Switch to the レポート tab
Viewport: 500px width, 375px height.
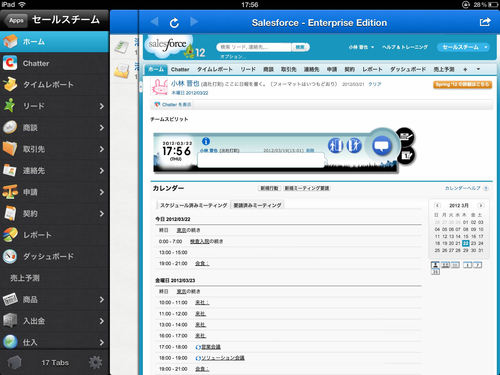click(372, 69)
